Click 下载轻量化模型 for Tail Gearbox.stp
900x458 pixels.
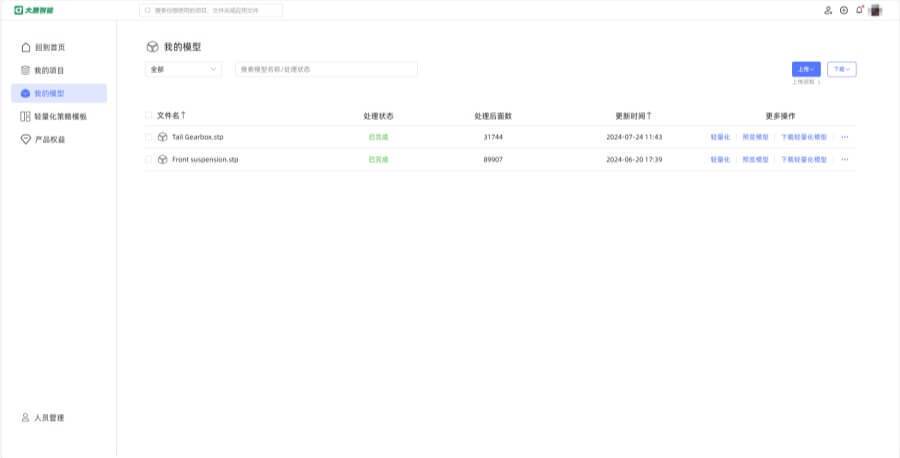click(x=804, y=137)
